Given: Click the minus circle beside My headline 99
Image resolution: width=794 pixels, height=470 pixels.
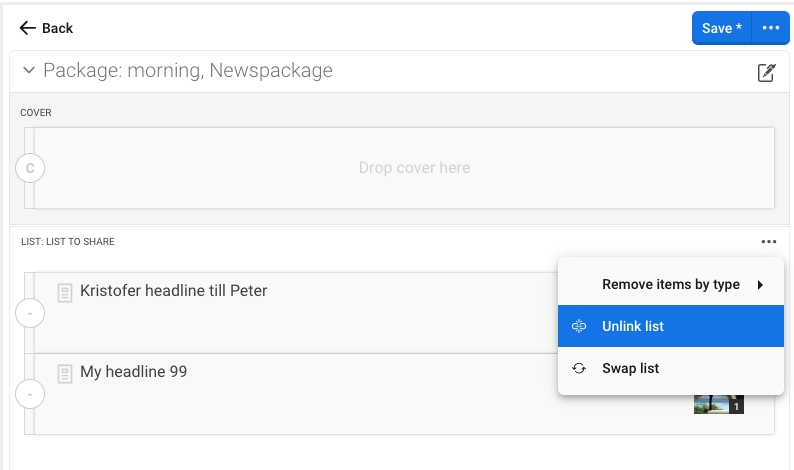Looking at the screenshot, I should click(x=30, y=395).
